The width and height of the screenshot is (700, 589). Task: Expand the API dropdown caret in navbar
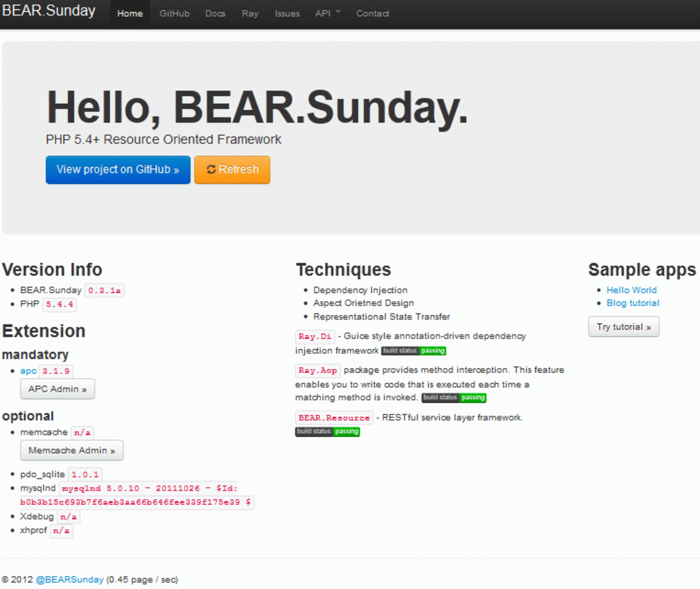click(x=338, y=12)
